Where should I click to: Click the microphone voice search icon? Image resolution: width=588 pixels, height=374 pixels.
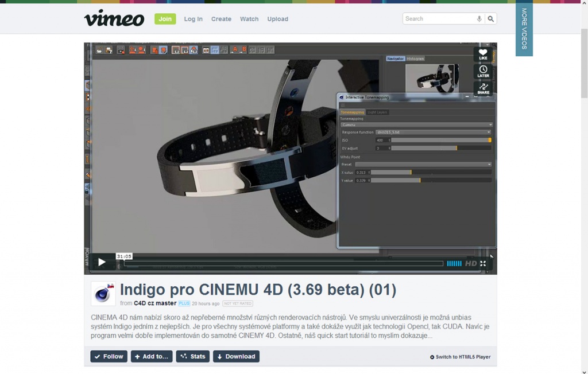479,19
